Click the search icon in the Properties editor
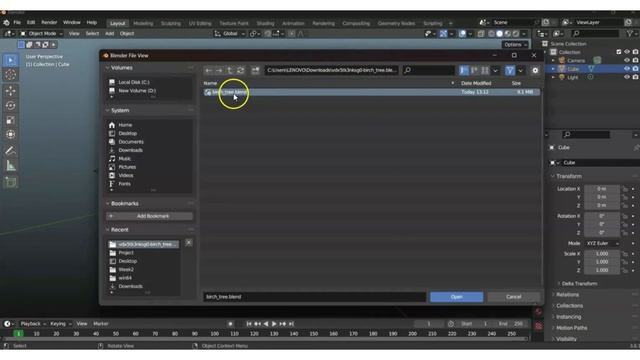 point(567,134)
